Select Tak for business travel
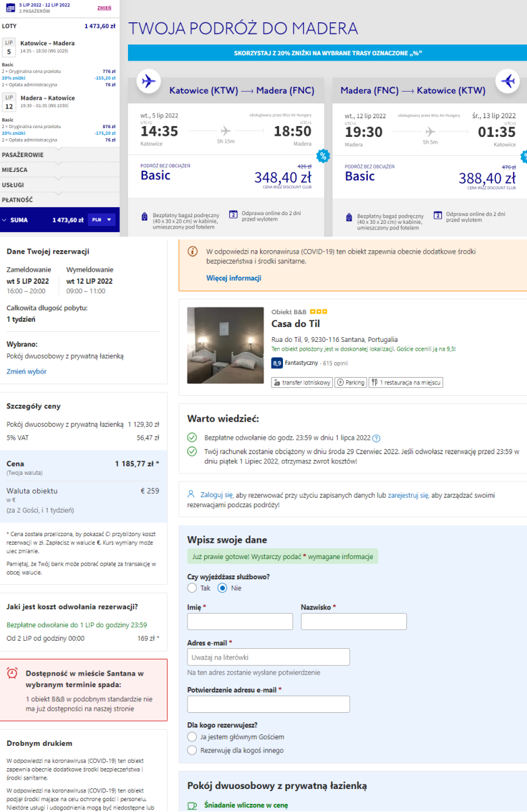527x812 pixels. (192, 588)
